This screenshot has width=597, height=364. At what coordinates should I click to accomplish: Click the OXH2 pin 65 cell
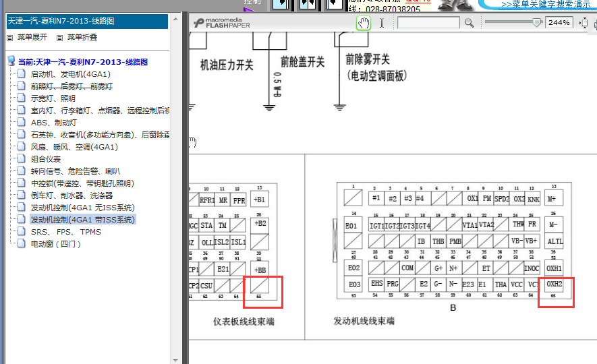tap(554, 284)
